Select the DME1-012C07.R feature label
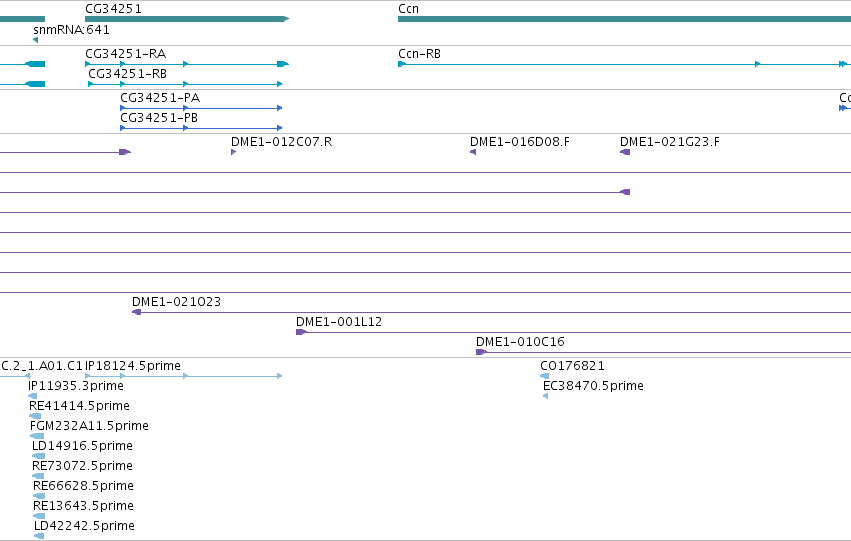Viewport: 851px width, 541px height. (x=281, y=142)
